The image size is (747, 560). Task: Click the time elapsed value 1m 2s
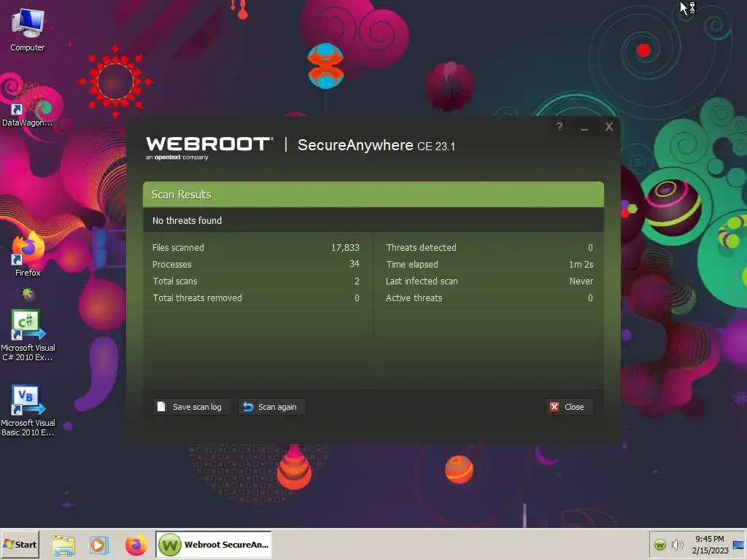pyautogui.click(x=581, y=264)
